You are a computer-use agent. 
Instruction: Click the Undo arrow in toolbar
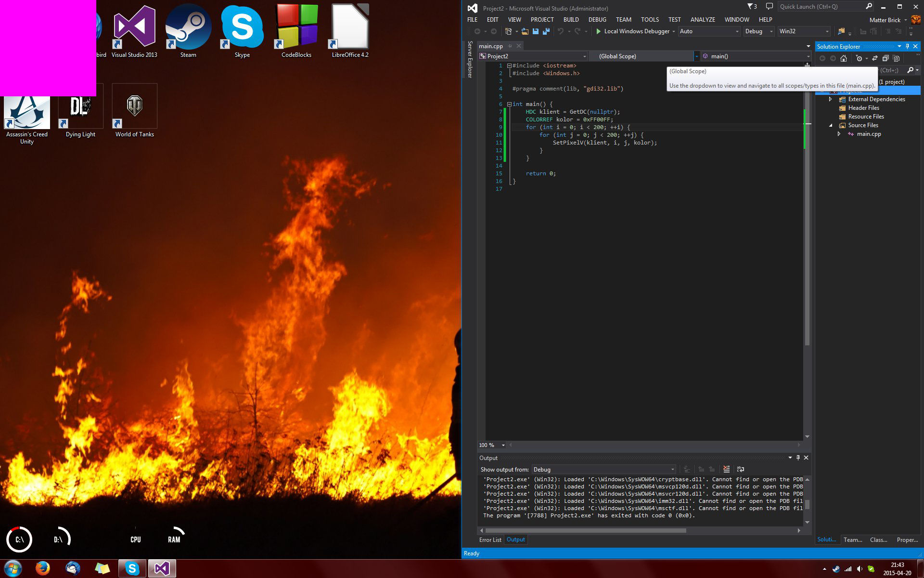(561, 31)
